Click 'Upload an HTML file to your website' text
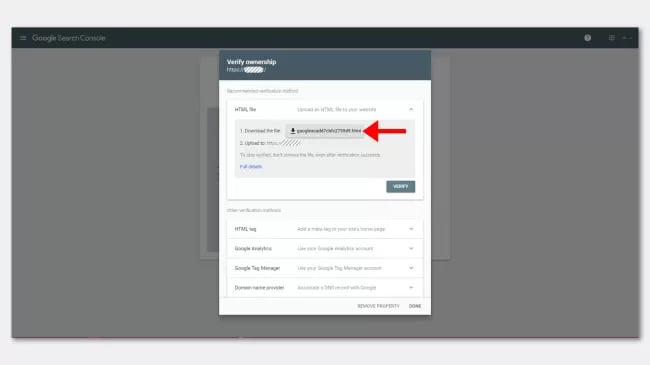This screenshot has width=650, height=365. click(x=337, y=110)
